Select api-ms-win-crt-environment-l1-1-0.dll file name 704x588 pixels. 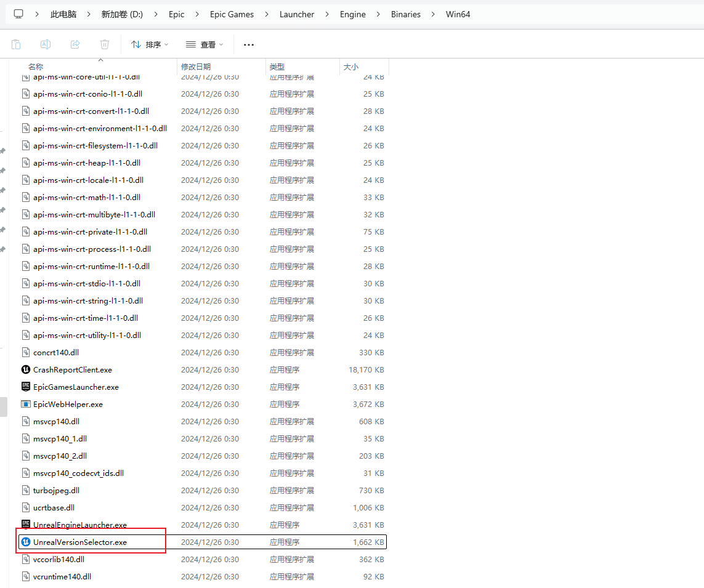pyautogui.click(x=100, y=128)
